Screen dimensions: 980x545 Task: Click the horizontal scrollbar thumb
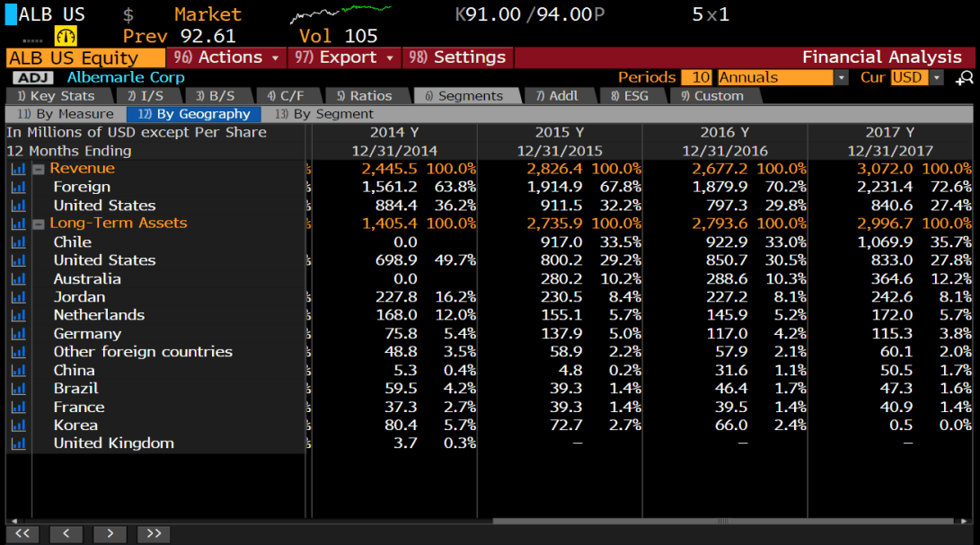pyautogui.click(x=723, y=521)
